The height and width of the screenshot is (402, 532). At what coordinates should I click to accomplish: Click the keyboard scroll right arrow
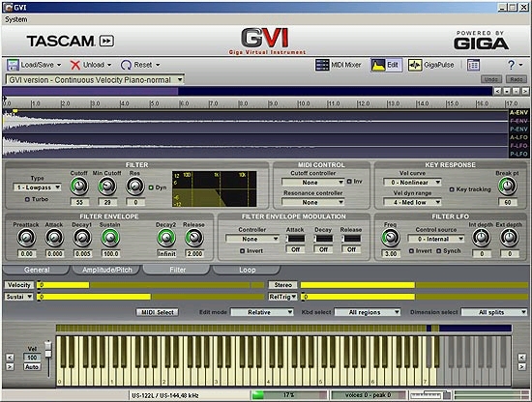(521, 366)
